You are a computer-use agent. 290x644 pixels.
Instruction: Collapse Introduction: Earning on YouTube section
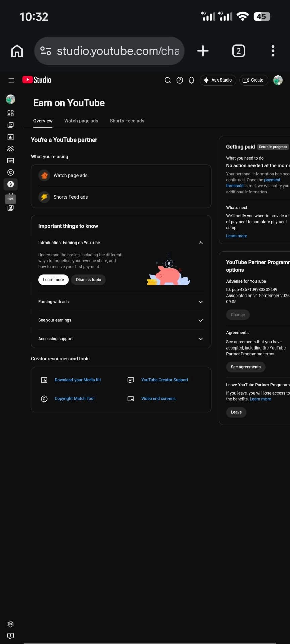point(200,243)
